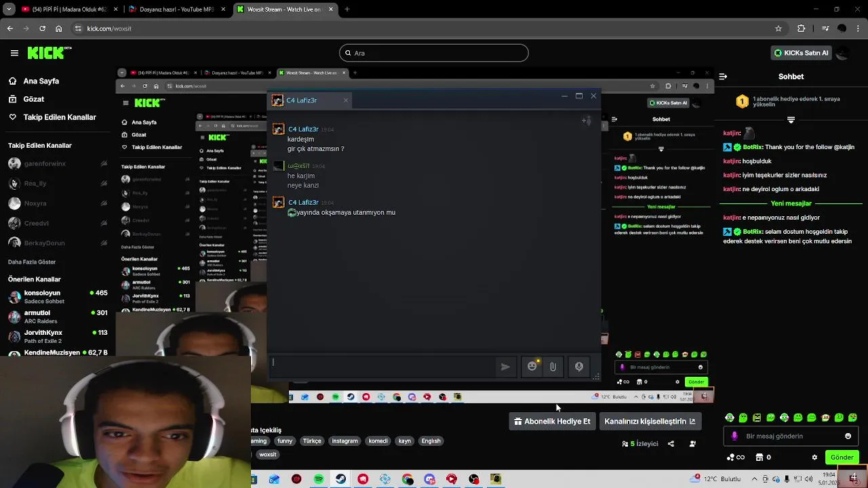Open Creedvl followed channel
The height and width of the screenshot is (488, 868).
58,223
